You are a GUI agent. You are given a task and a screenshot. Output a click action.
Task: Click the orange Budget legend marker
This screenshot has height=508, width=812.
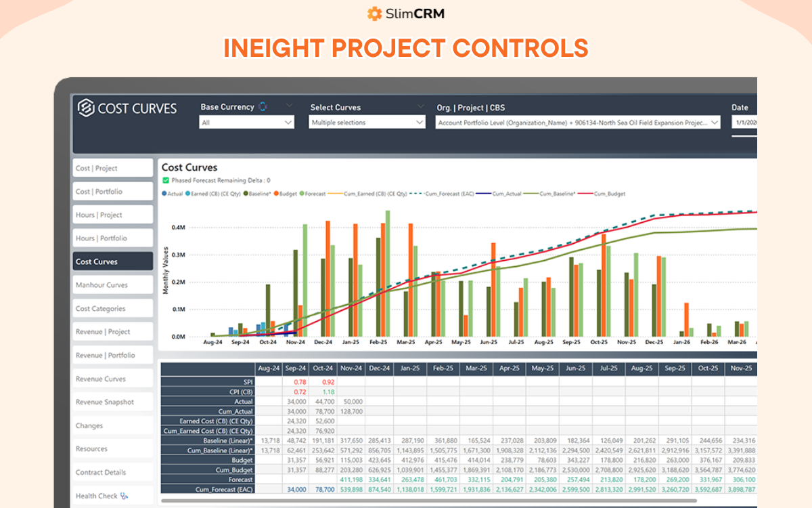pyautogui.click(x=276, y=194)
